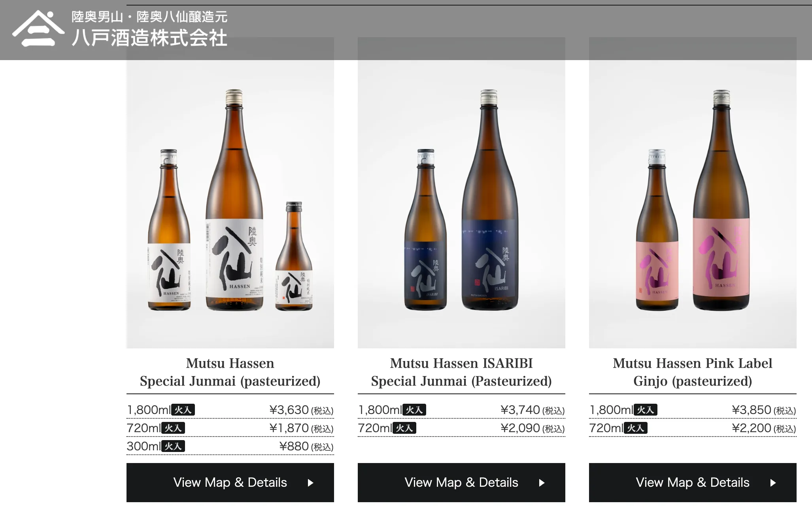Click the 火入 badge beside Special Junmai 300ml
Screen dimensions: 812x518
[173, 446]
